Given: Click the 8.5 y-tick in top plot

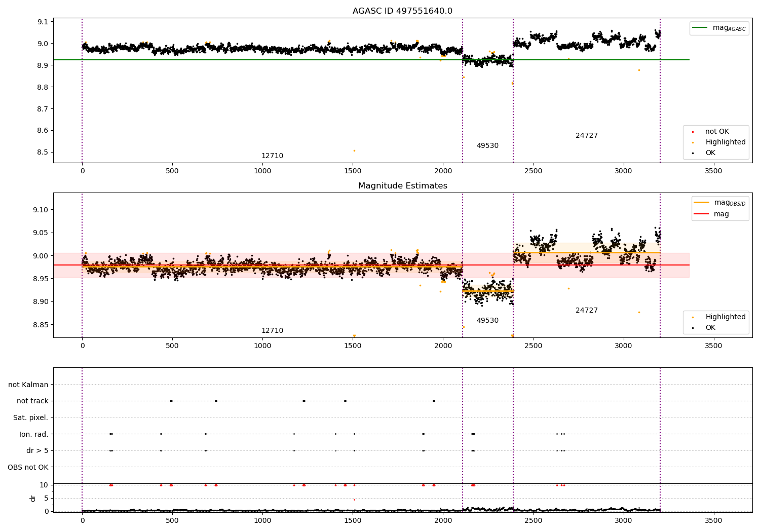Looking at the screenshot, I should (43, 153).
